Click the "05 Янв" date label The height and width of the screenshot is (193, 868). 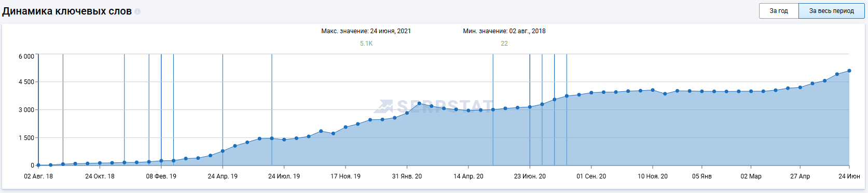click(x=702, y=176)
